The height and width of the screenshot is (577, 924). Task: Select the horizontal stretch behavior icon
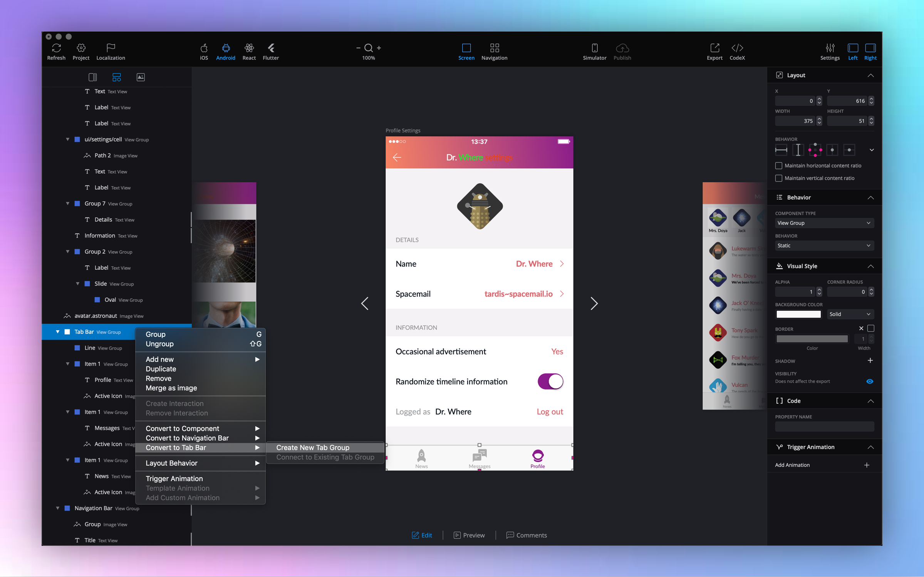coord(781,150)
